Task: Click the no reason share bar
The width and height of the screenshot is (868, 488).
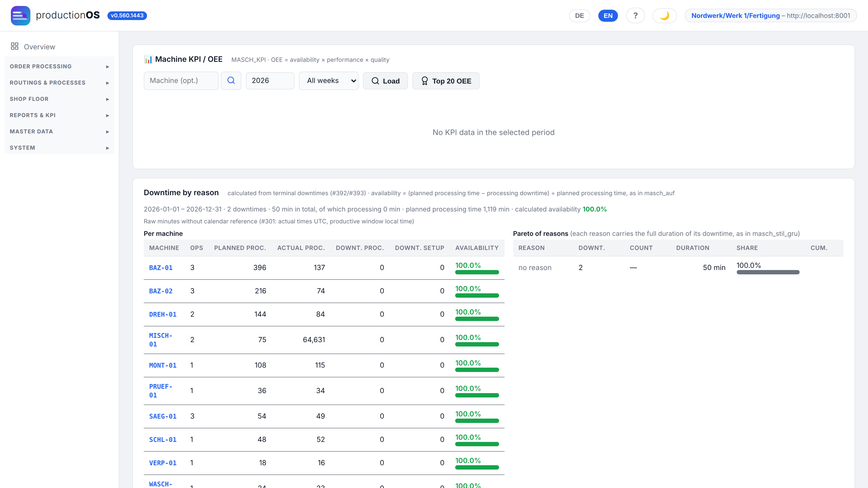Action: click(x=768, y=272)
